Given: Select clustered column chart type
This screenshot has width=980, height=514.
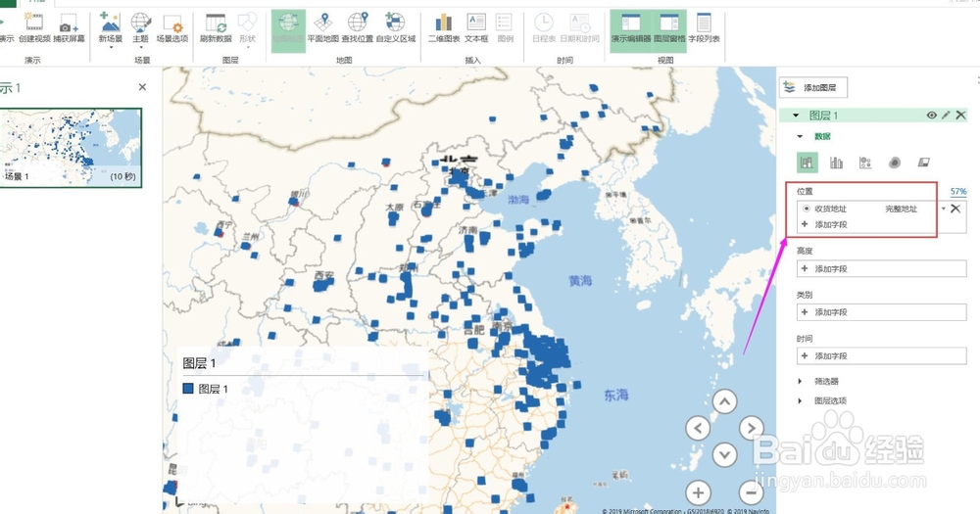Looking at the screenshot, I should (836, 163).
